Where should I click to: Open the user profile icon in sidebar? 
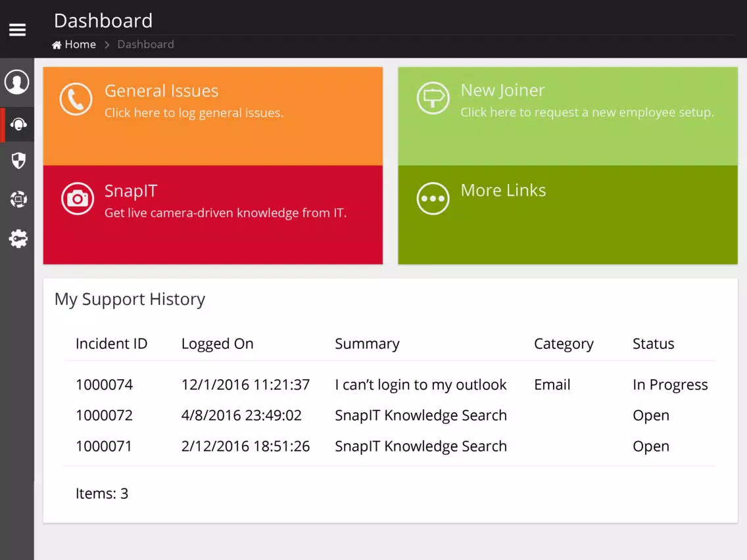pos(17,82)
